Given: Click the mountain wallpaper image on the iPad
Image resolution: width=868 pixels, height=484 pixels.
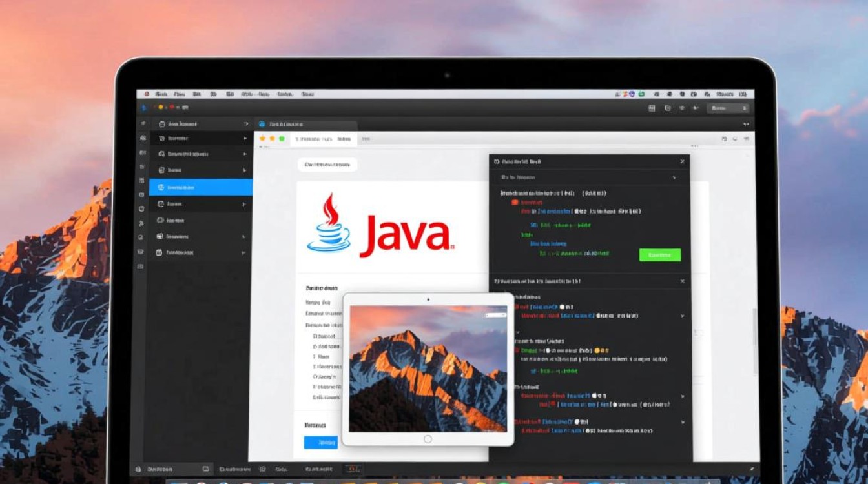Looking at the screenshot, I should tap(428, 368).
